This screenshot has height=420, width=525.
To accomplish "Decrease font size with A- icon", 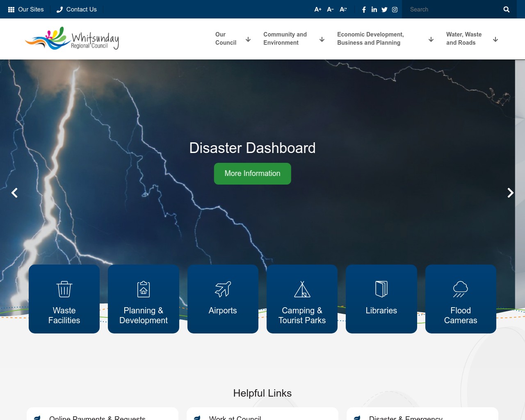I will [330, 9].
